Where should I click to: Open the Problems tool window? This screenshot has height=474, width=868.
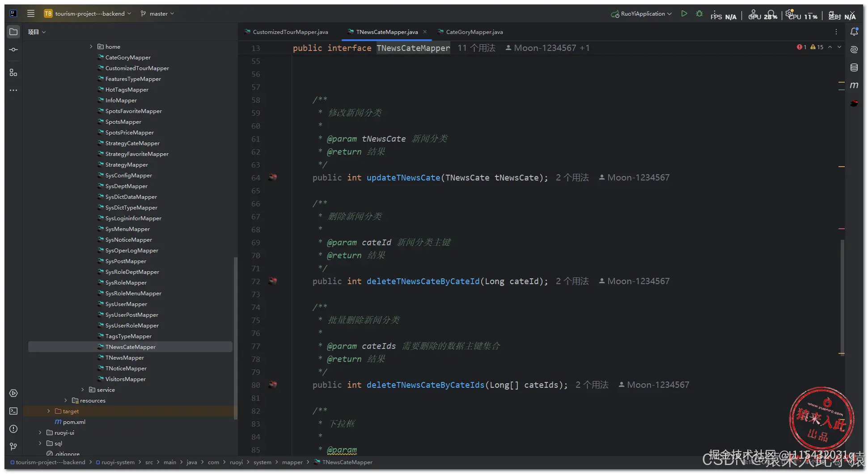click(13, 429)
